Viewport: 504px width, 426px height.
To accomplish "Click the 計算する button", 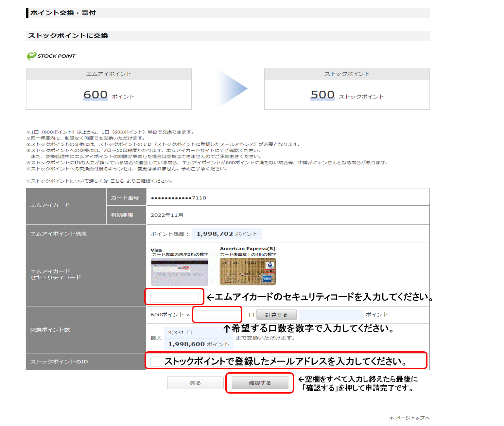I will (x=276, y=315).
